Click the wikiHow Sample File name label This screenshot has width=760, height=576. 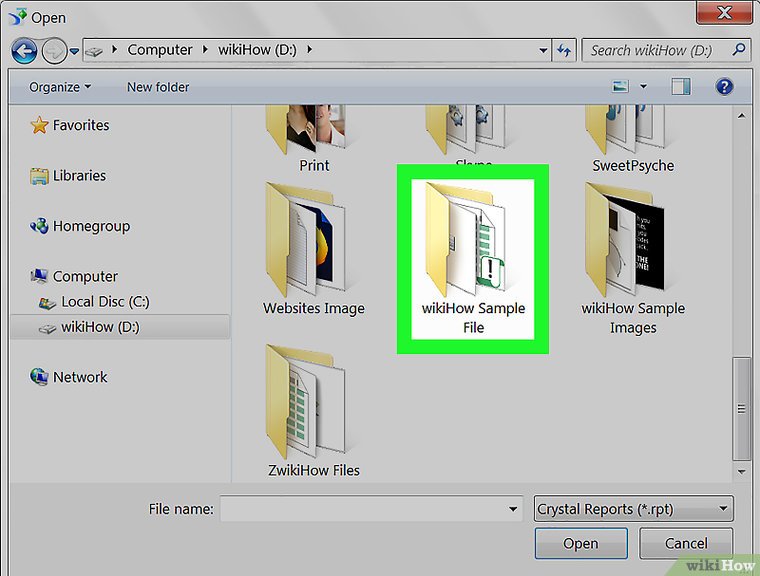[473, 318]
